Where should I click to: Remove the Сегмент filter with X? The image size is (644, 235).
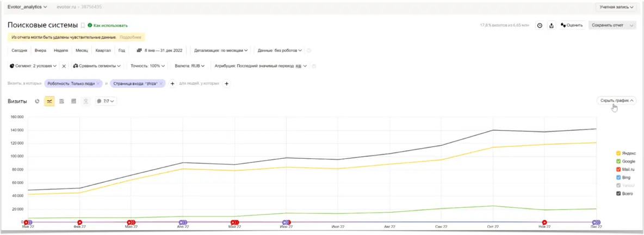click(x=64, y=66)
